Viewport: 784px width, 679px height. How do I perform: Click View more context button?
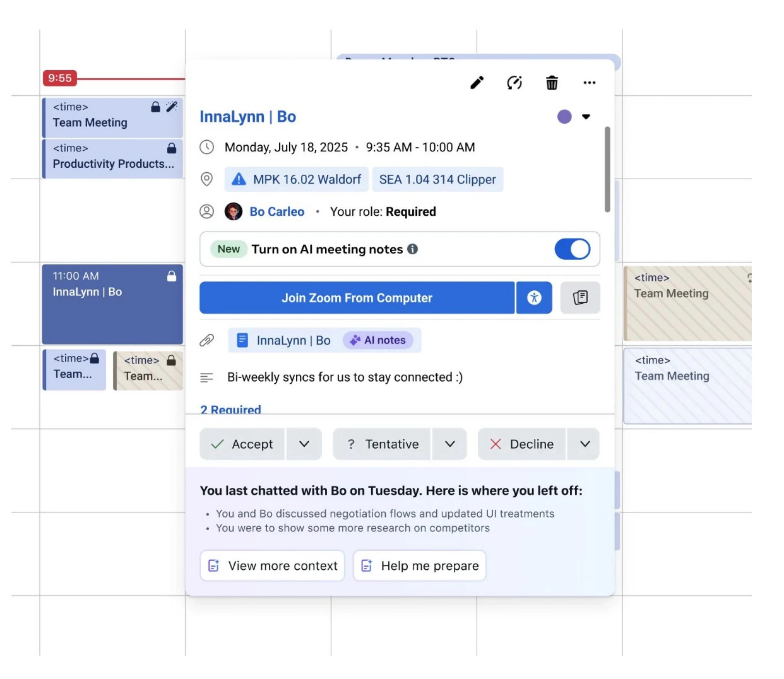272,566
